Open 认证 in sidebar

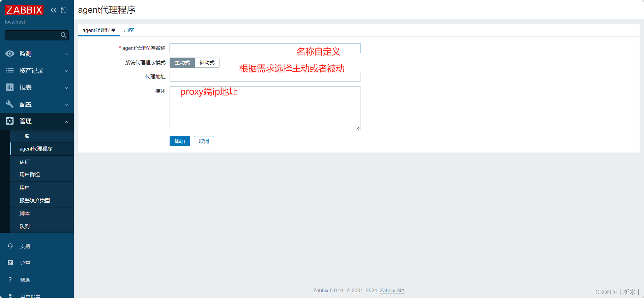(x=42, y=162)
